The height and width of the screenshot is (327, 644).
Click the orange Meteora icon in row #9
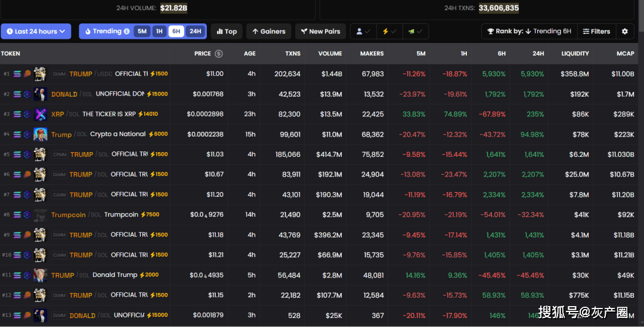(x=27, y=235)
